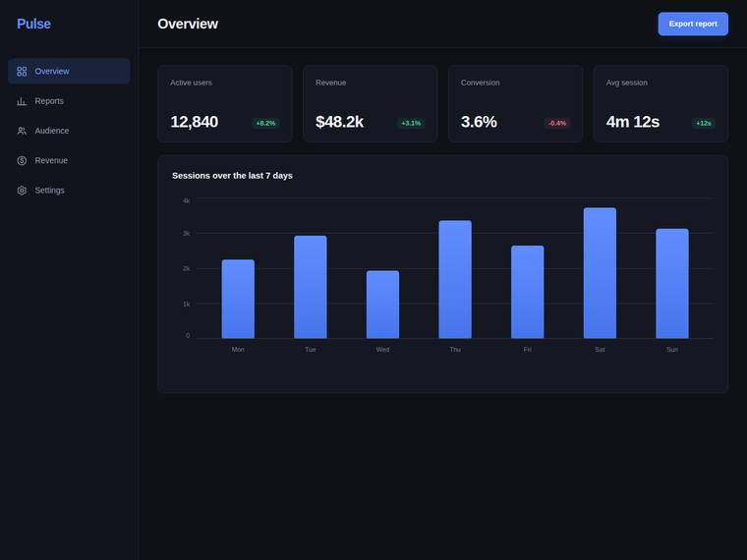Click the Friday bar in sessions chart
This screenshot has width=747, height=560.
point(528,292)
